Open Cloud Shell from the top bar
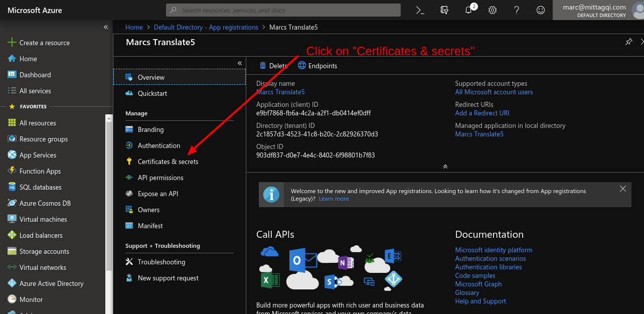This screenshot has width=644, height=314. pyautogui.click(x=420, y=10)
